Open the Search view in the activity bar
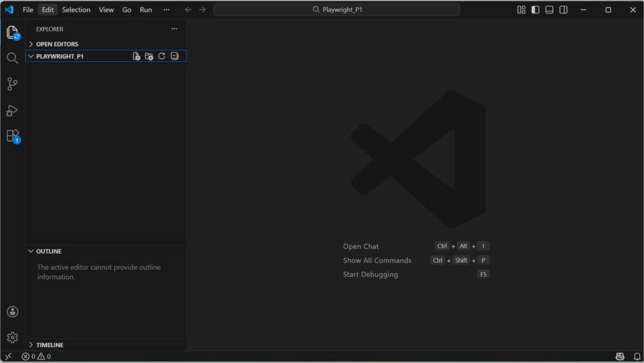644x363 pixels. (12, 58)
